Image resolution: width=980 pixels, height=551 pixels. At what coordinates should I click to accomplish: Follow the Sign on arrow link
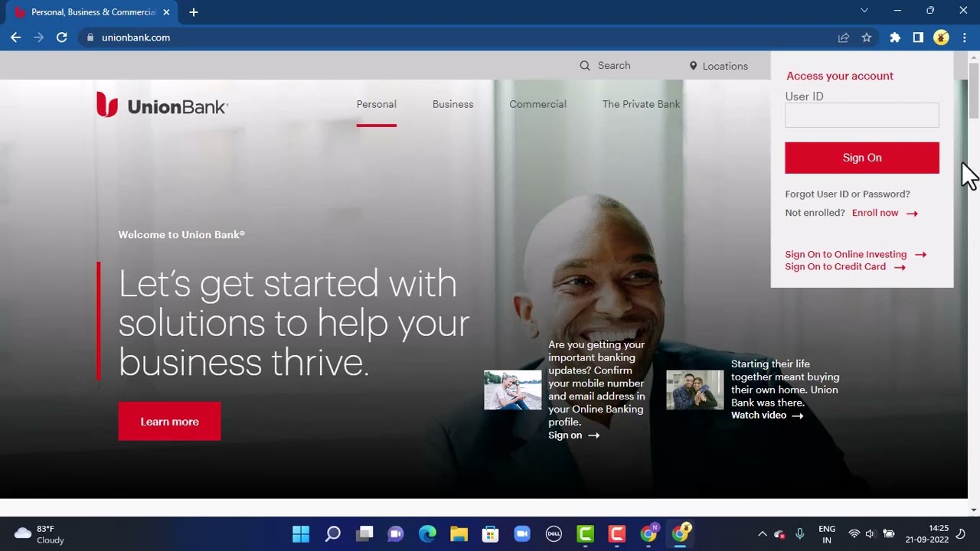point(573,435)
